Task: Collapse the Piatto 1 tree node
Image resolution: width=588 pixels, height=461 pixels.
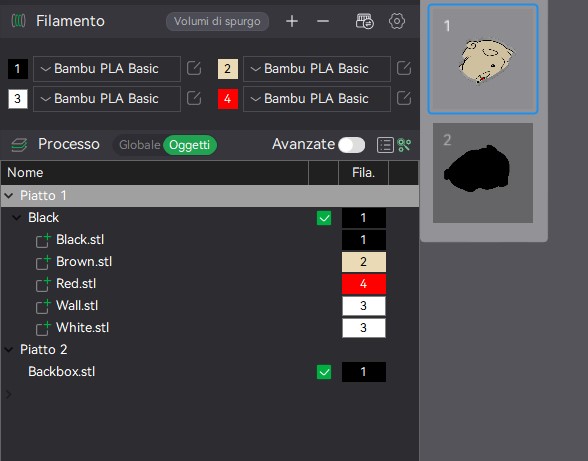Action: pos(9,195)
